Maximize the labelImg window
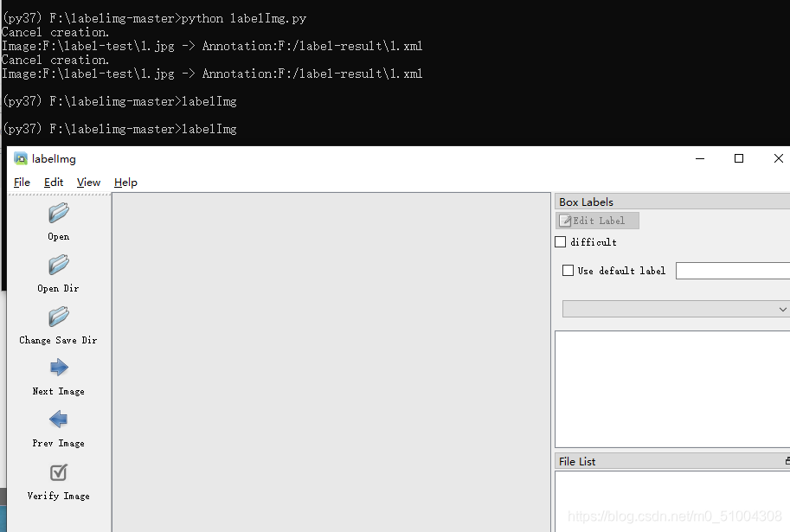 (x=739, y=158)
